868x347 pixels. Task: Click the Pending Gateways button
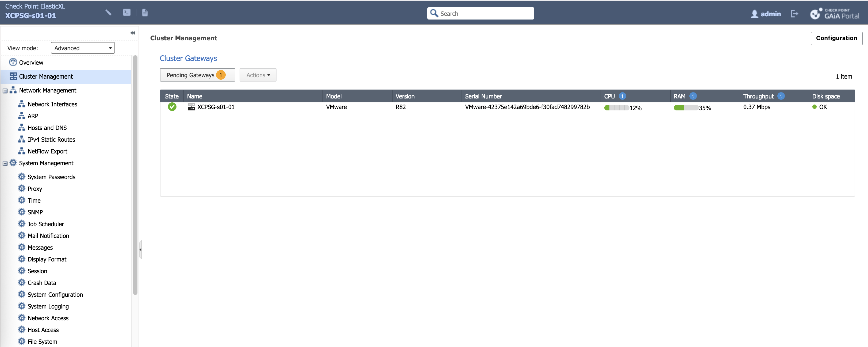197,75
